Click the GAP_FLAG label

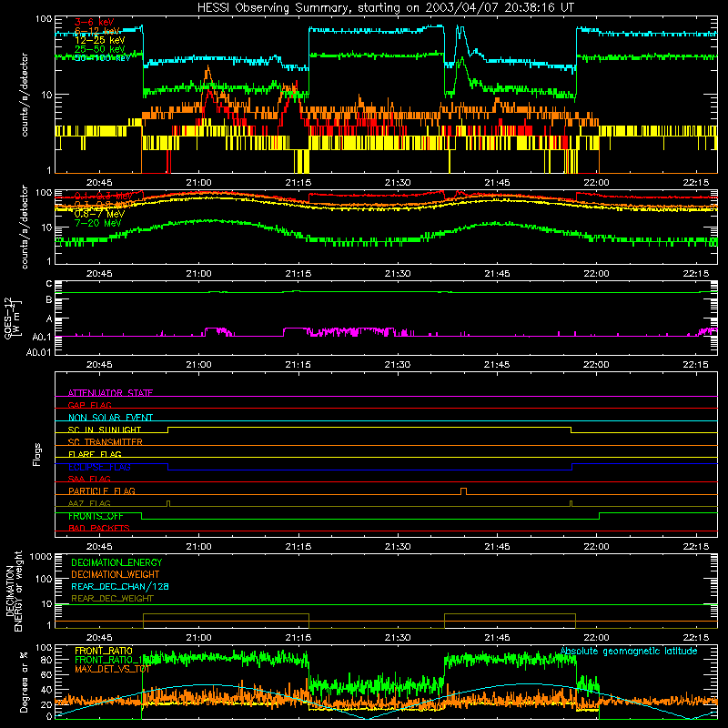pos(89,405)
